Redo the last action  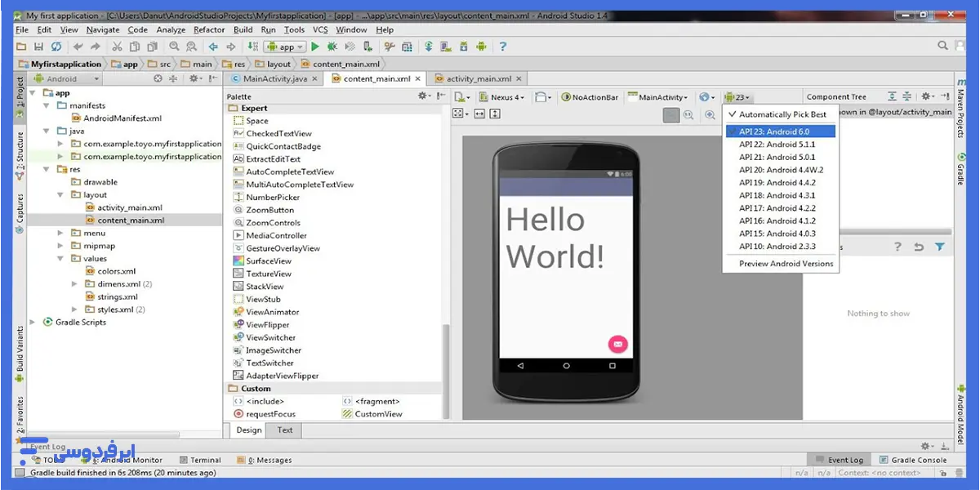tap(96, 47)
